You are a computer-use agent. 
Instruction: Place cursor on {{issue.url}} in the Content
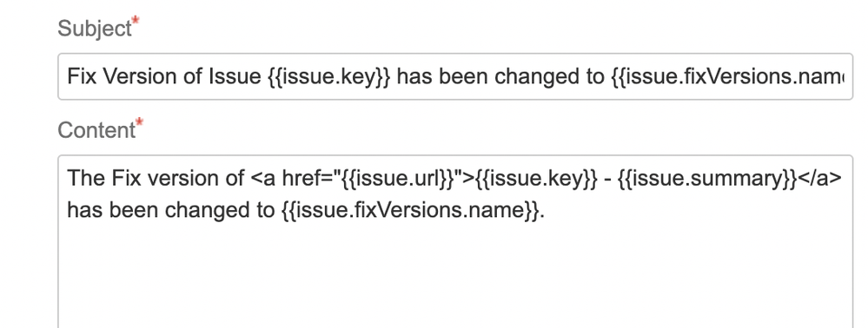tap(397, 178)
